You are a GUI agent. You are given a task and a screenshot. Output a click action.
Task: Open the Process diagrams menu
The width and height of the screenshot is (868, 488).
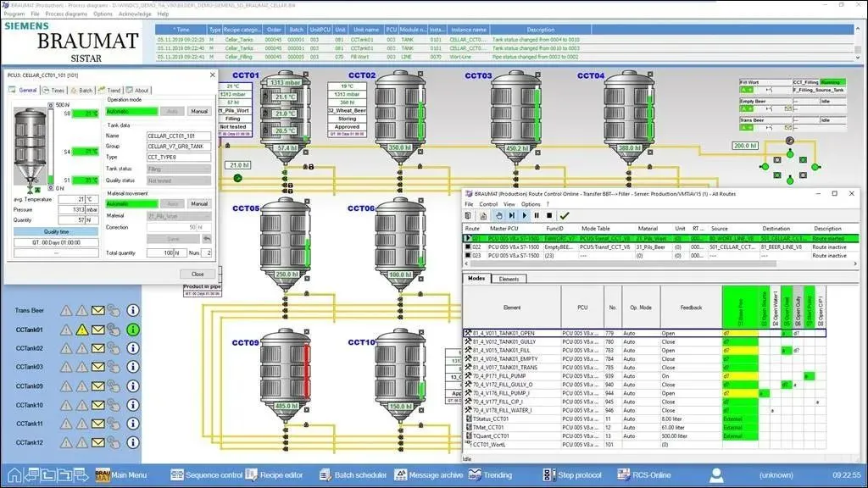coord(66,14)
